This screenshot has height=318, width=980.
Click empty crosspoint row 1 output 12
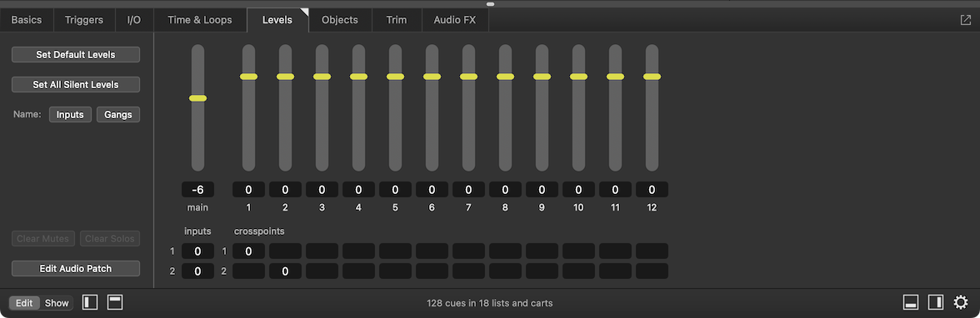652,251
